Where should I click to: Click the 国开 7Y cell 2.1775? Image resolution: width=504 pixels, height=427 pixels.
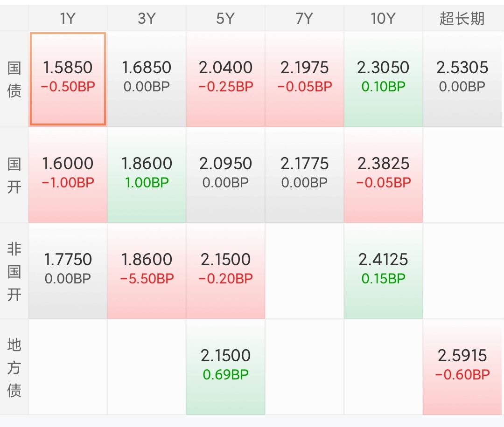[304, 175]
